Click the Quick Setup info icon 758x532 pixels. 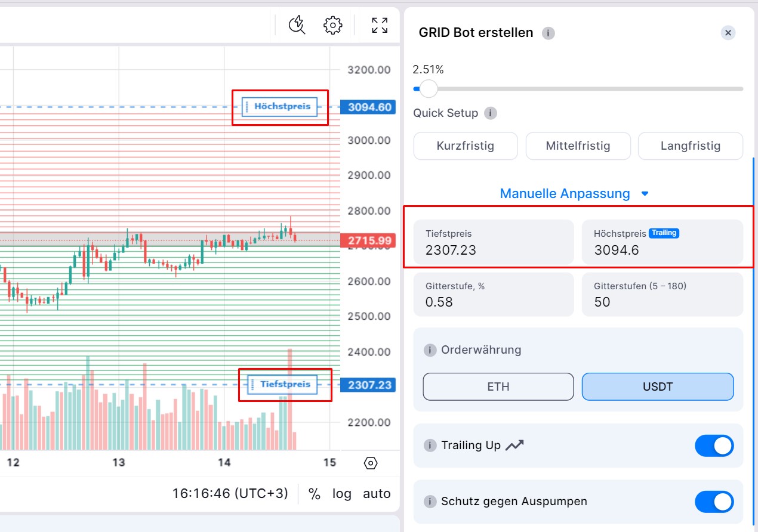point(491,113)
